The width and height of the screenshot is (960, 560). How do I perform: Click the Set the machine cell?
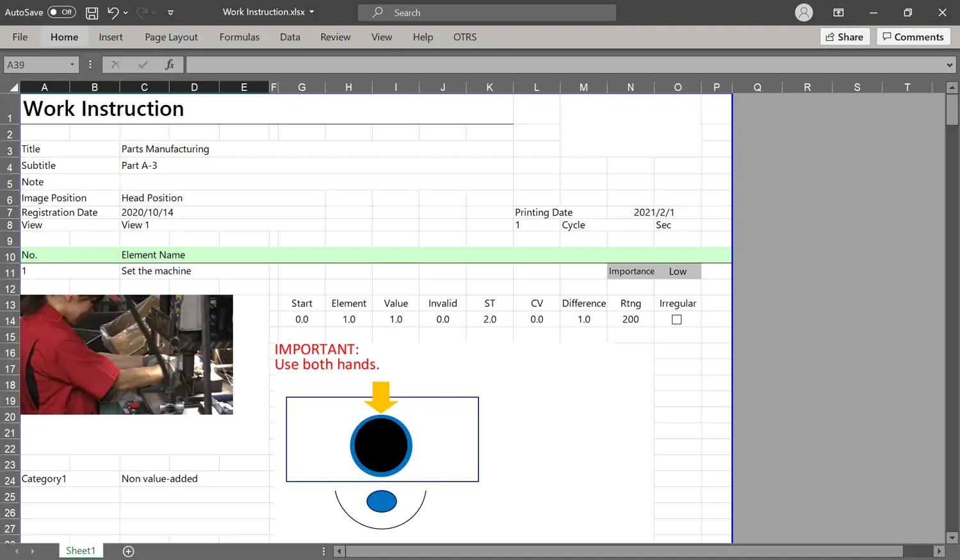coord(156,271)
